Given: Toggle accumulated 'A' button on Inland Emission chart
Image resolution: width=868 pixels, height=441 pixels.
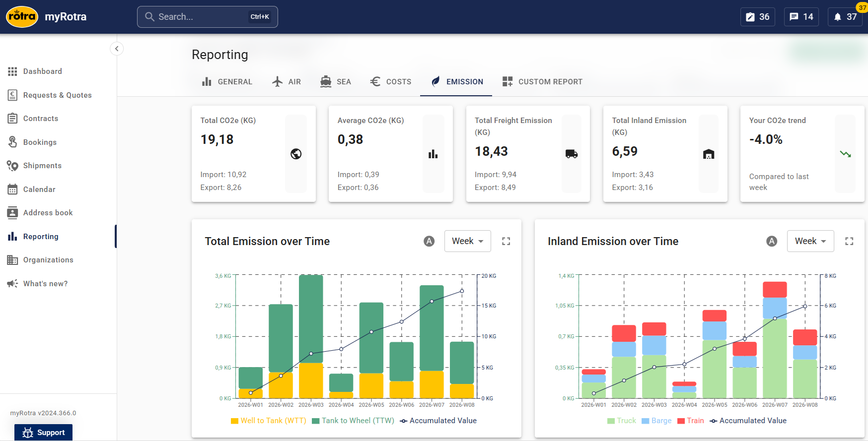Looking at the screenshot, I should click(x=772, y=241).
